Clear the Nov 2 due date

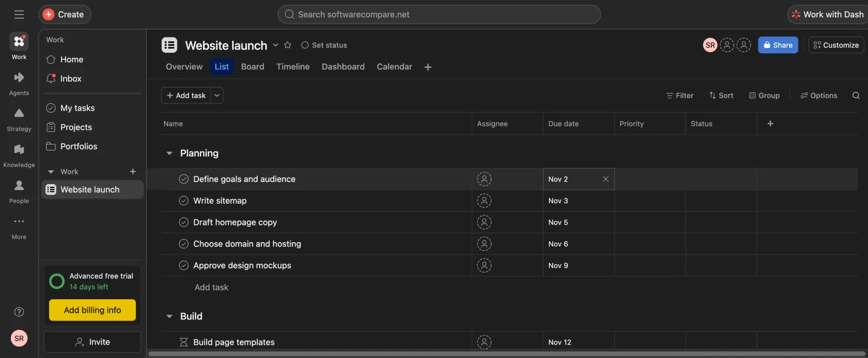pos(605,179)
